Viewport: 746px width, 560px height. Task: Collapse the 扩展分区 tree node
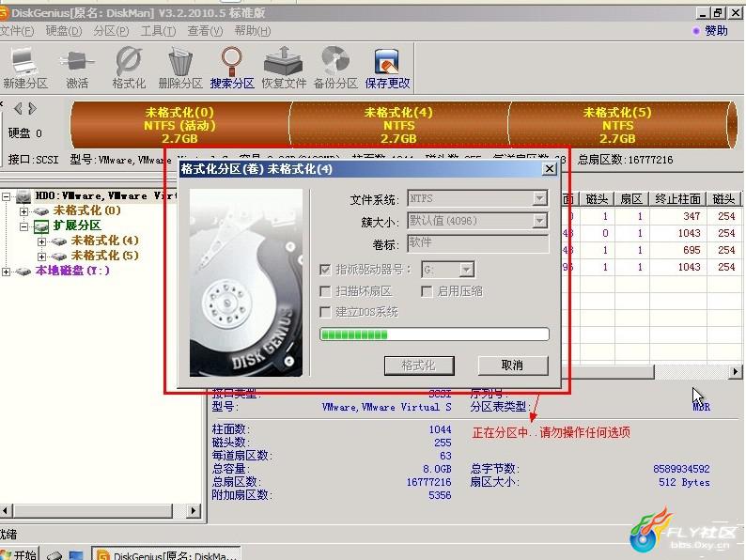(23, 226)
